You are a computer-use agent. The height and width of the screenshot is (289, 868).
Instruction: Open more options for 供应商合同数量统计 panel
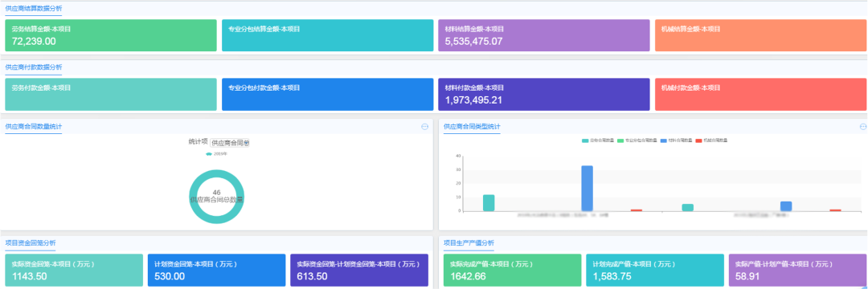pyautogui.click(x=424, y=127)
